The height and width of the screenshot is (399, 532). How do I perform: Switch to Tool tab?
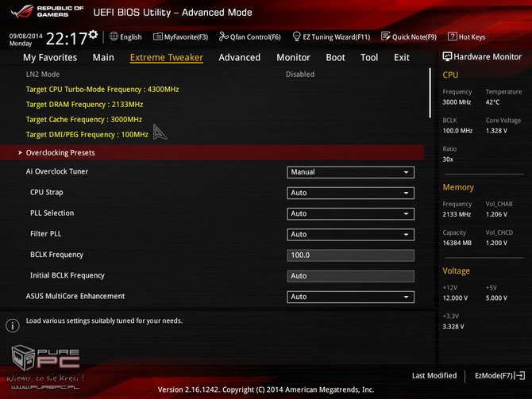369,58
